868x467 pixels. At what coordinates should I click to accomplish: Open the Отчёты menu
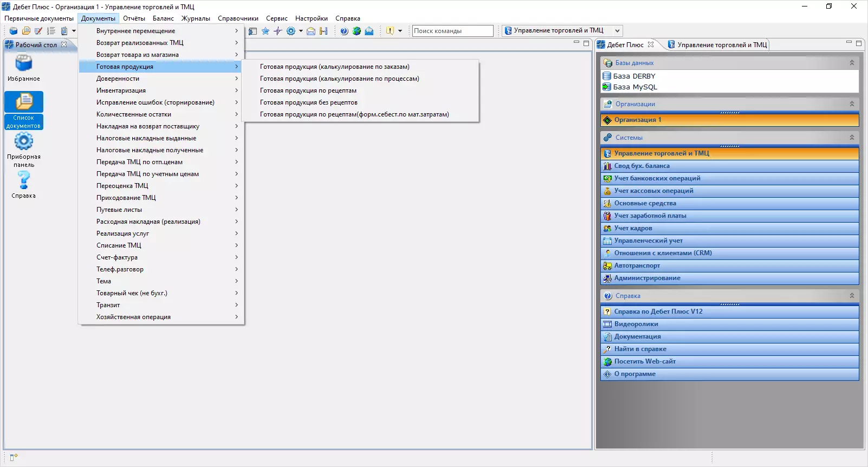click(x=134, y=18)
